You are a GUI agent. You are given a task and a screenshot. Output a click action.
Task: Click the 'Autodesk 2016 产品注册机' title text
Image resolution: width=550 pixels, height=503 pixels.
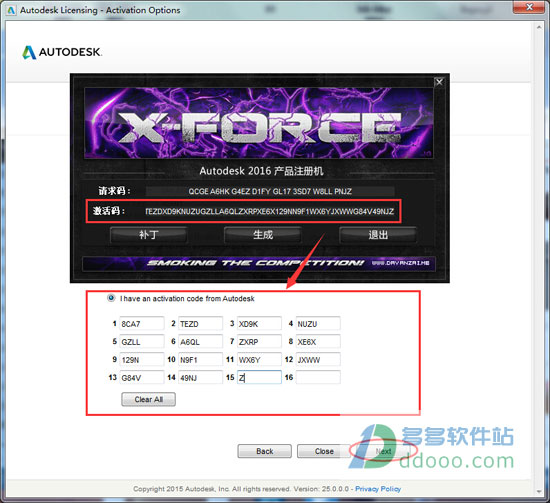261,171
